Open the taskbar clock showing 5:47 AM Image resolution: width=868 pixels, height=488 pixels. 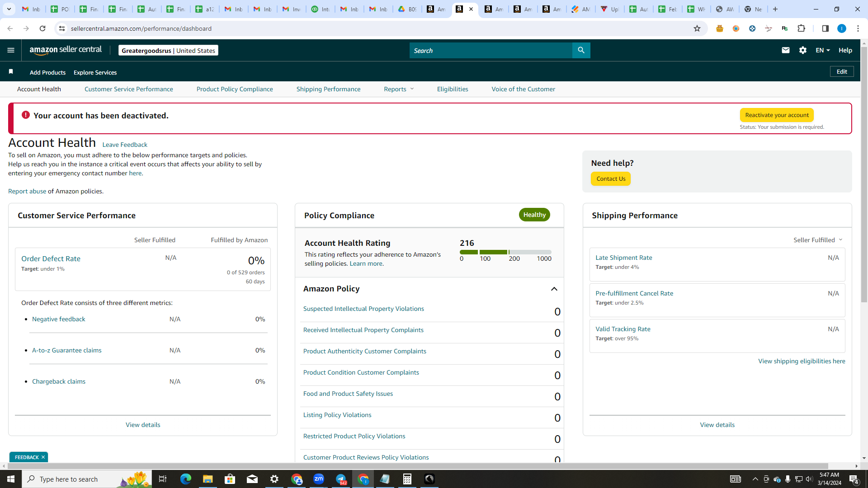click(829, 479)
